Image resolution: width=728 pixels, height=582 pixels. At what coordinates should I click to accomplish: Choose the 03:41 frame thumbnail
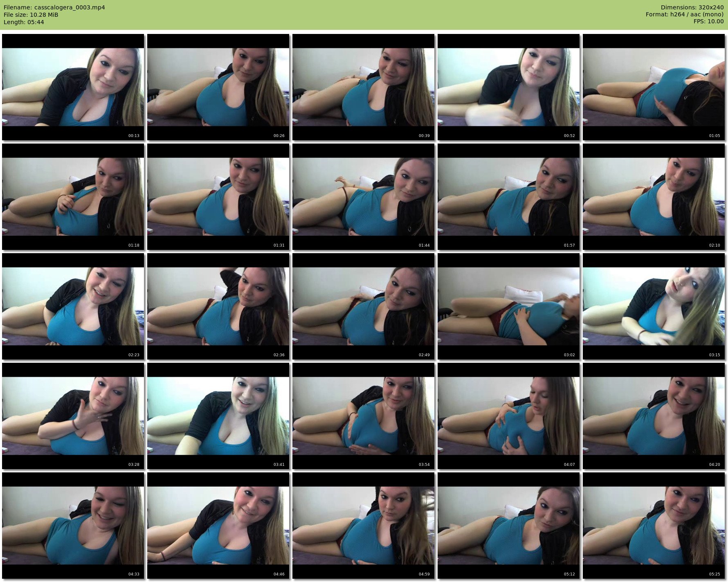tap(218, 416)
